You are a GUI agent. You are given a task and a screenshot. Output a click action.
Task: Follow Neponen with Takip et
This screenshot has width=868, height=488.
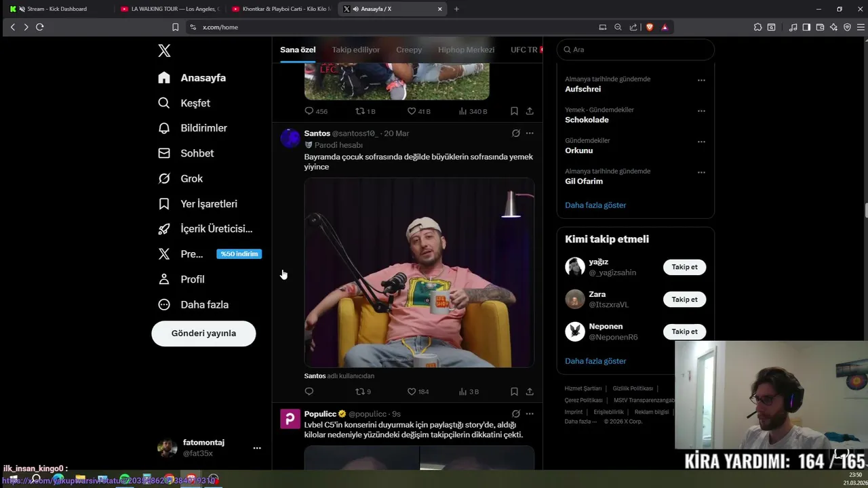(684, 331)
